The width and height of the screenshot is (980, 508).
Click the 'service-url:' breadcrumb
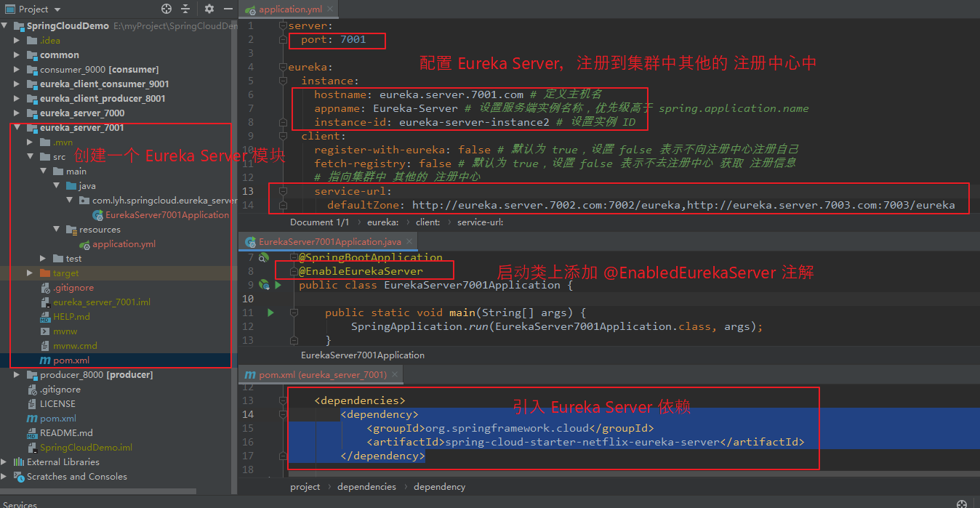480,222
